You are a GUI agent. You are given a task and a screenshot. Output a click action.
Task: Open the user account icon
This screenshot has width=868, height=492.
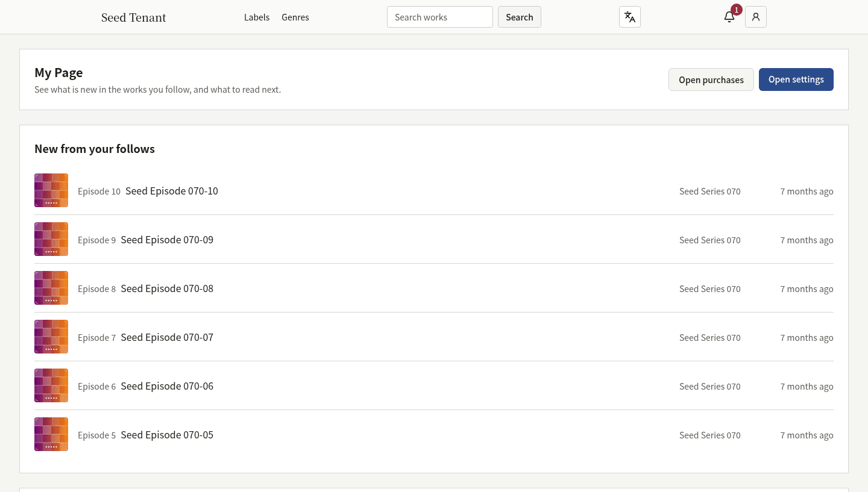pyautogui.click(x=756, y=17)
